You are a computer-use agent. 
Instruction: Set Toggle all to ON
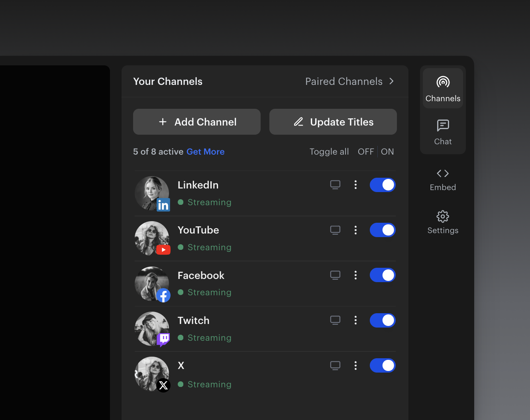pos(387,152)
